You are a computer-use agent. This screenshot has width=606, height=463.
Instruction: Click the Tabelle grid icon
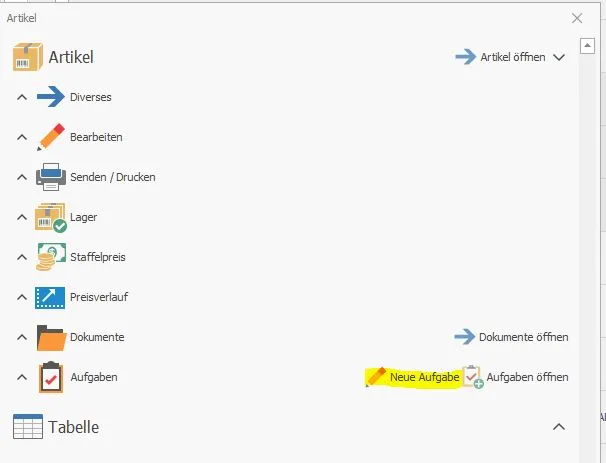[27, 427]
